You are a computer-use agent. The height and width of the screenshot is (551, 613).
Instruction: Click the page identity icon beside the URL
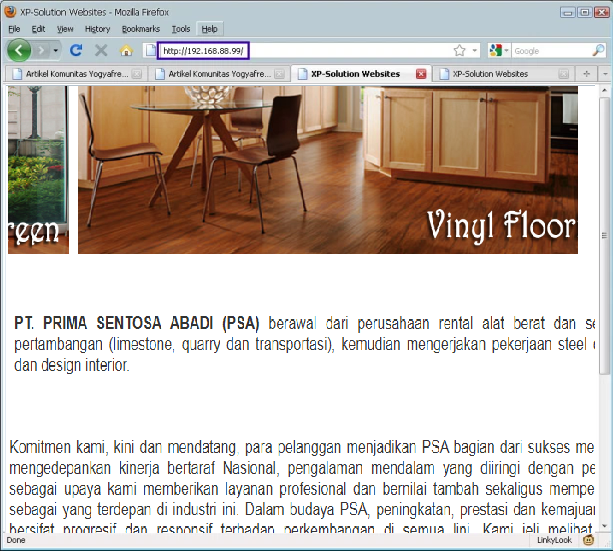coord(151,50)
